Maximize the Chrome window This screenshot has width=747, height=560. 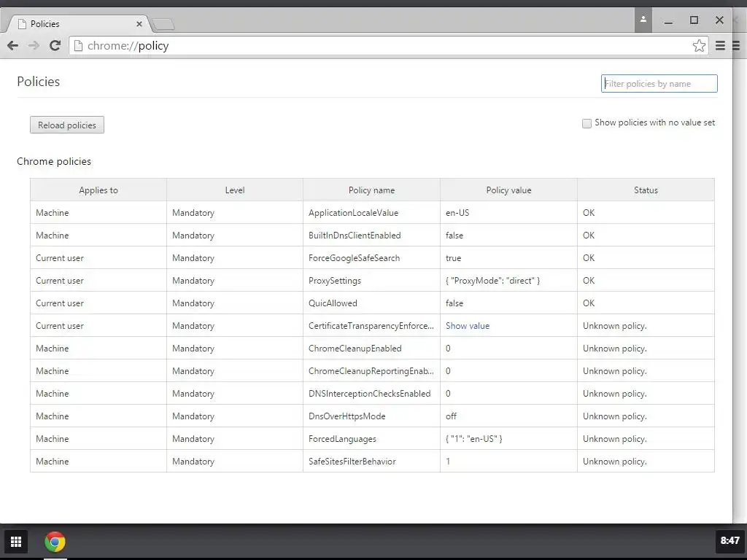pyautogui.click(x=694, y=20)
